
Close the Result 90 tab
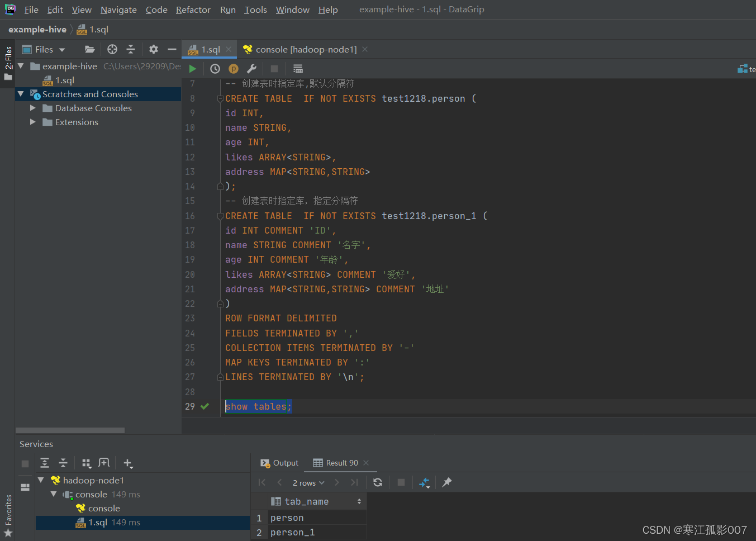coord(366,463)
